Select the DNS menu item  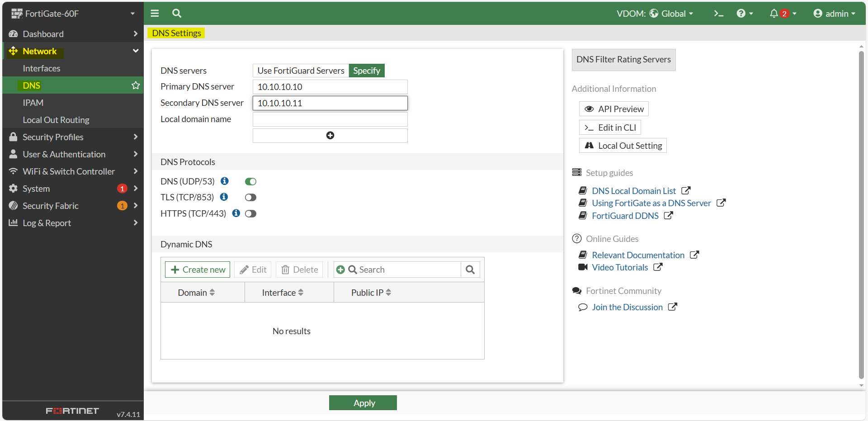(x=73, y=85)
